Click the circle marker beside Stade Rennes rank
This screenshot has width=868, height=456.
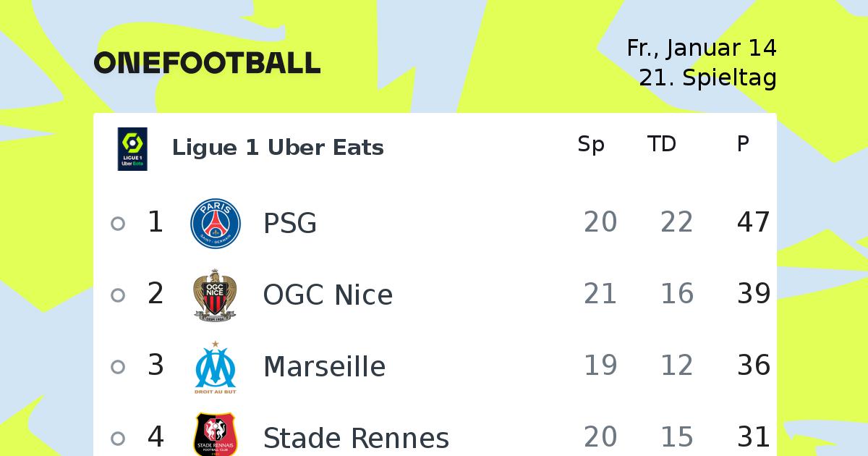point(118,439)
